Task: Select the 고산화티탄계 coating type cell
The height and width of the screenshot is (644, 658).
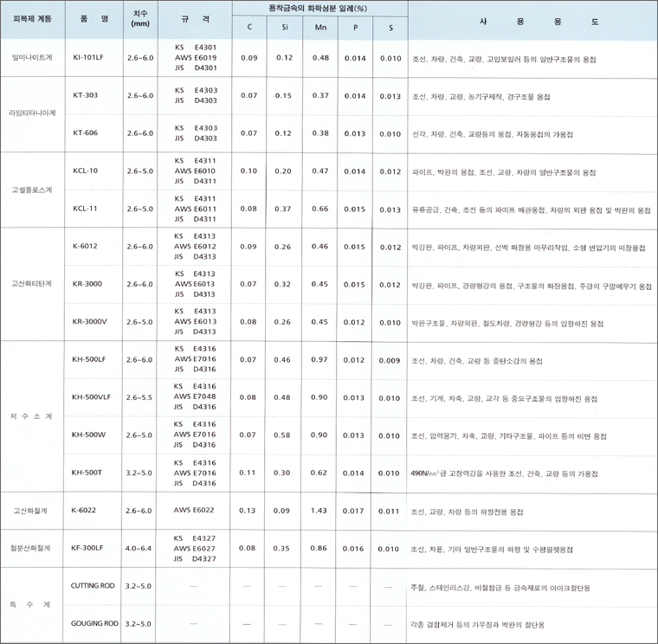Action: point(31,284)
